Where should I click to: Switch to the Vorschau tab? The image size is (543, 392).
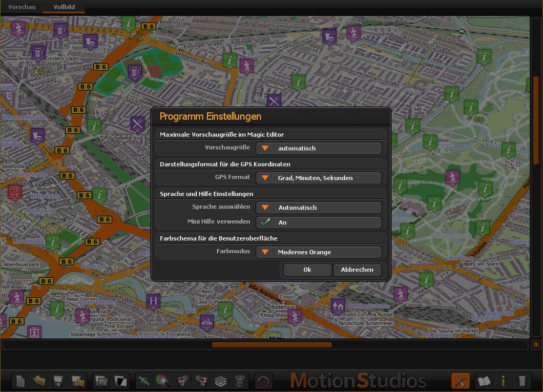click(x=22, y=7)
